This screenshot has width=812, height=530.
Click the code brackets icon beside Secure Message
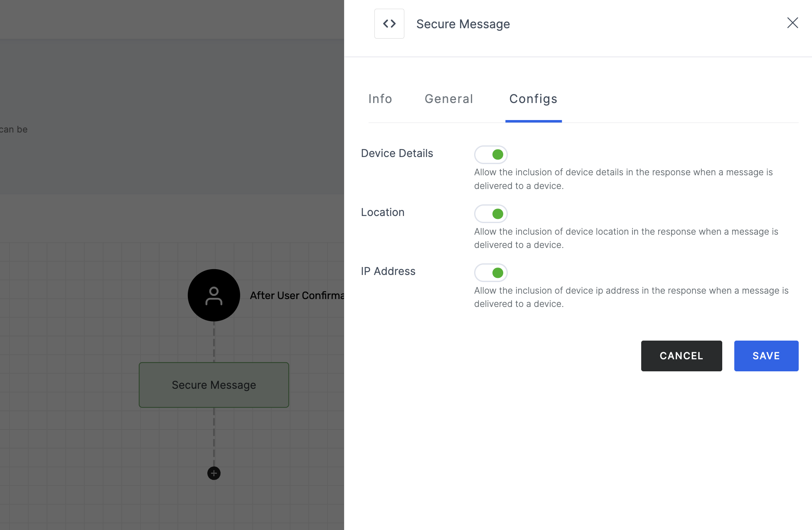389,24
